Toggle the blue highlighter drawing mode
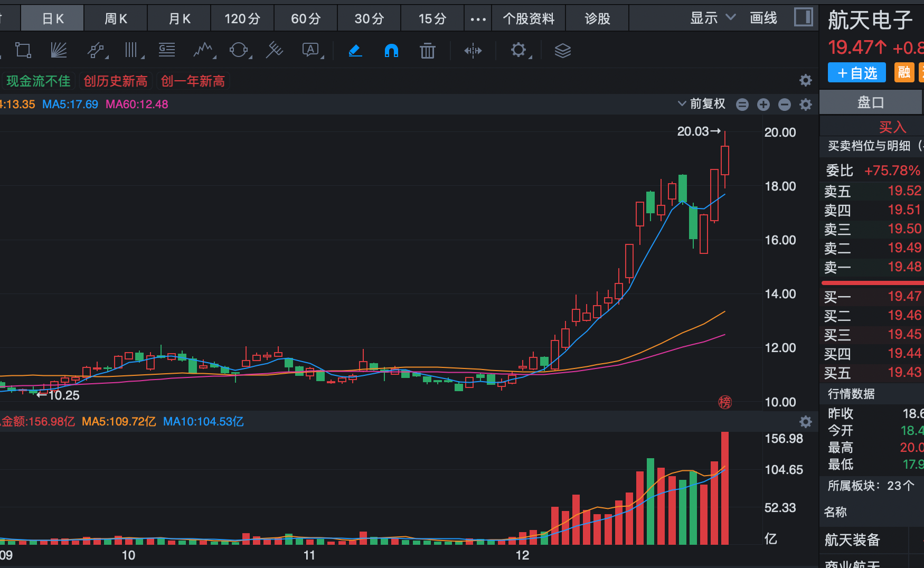The height and width of the screenshot is (568, 924). (355, 51)
